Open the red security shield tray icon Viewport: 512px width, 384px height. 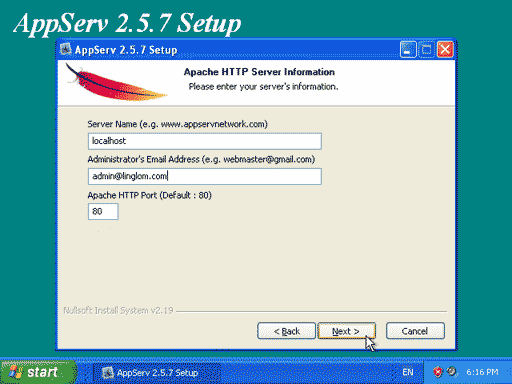[x=438, y=372]
